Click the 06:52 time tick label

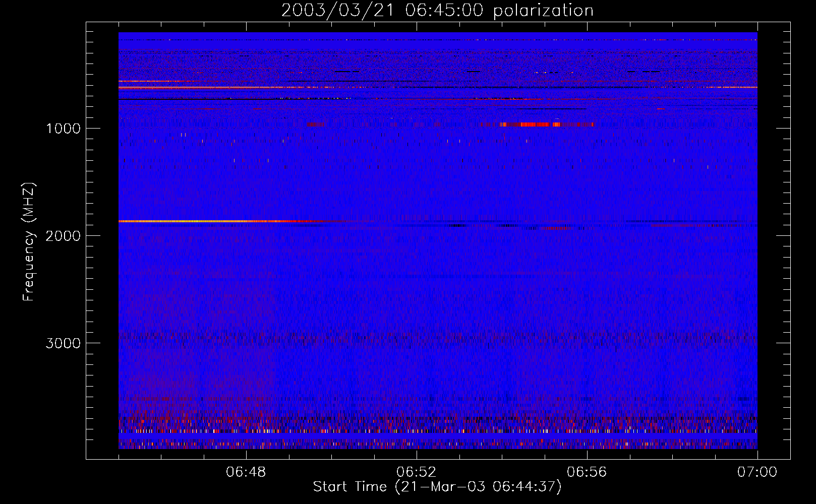pyautogui.click(x=417, y=472)
